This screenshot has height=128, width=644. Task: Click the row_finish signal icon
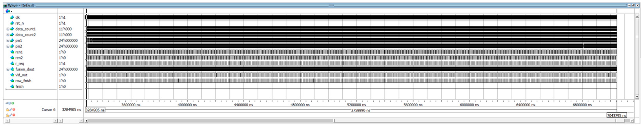(x=12, y=81)
